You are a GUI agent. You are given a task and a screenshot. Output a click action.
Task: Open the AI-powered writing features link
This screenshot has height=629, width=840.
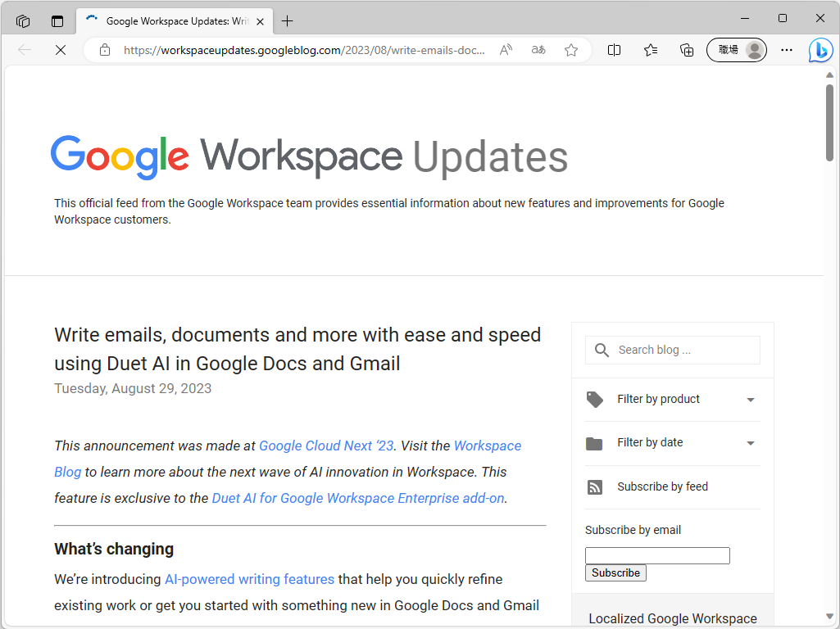[x=249, y=579]
